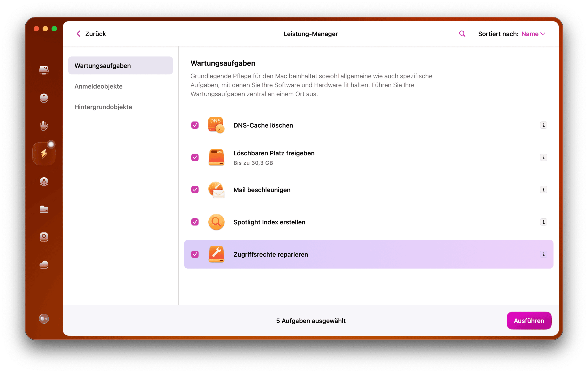Open the Assistant cloud icon in the sidebar
The width and height of the screenshot is (588, 373).
click(x=44, y=265)
